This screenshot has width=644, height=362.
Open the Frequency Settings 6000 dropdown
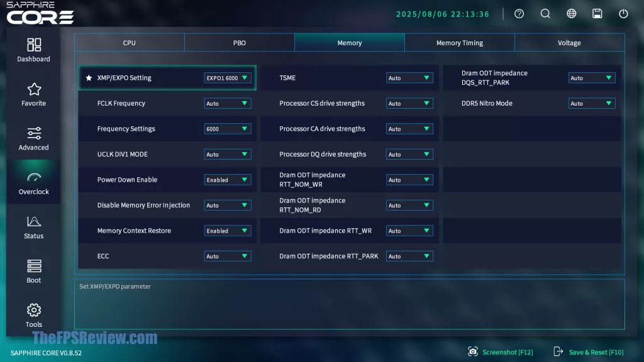pyautogui.click(x=228, y=129)
